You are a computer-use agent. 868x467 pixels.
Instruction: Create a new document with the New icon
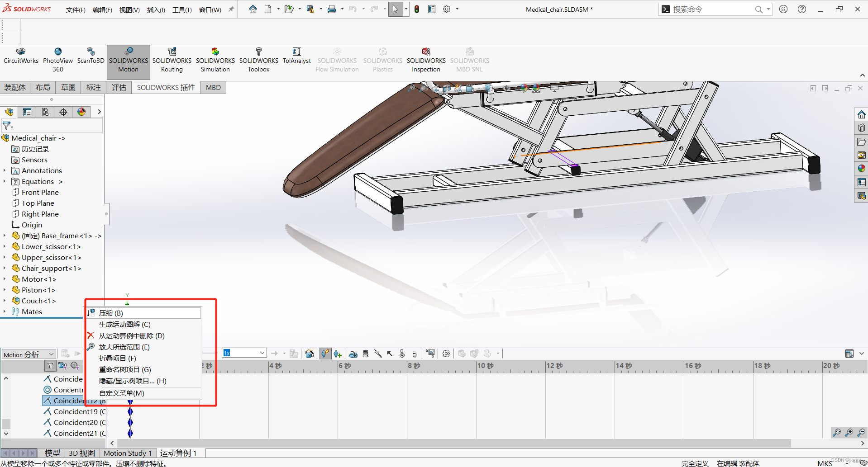[x=268, y=9]
